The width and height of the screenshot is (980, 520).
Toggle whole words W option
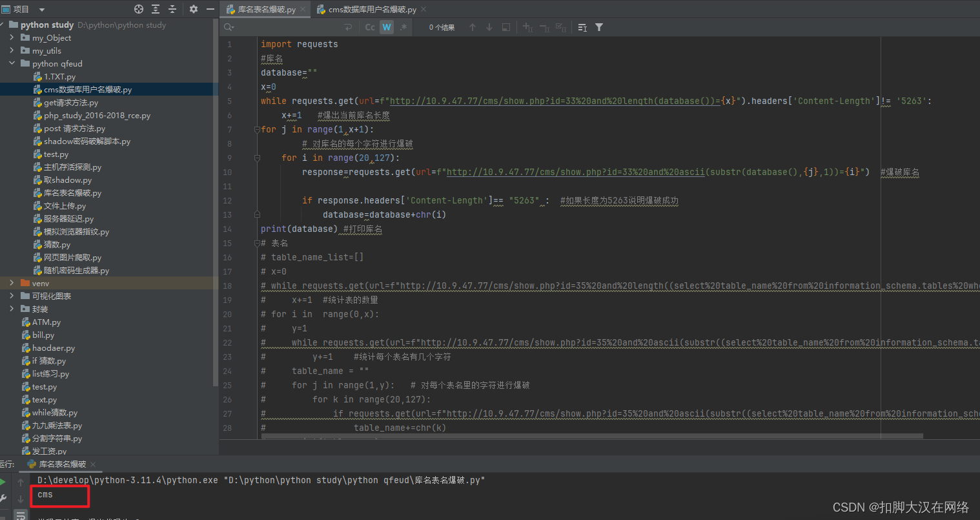click(x=387, y=27)
